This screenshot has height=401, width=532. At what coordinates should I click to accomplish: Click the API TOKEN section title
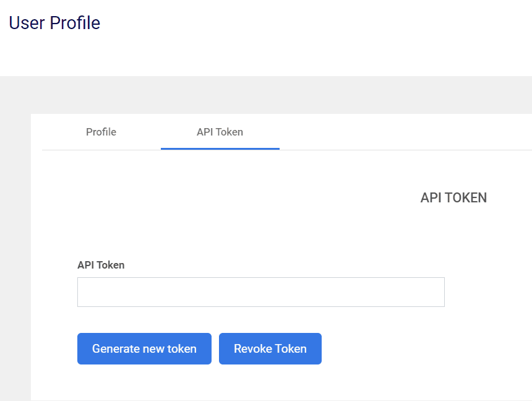click(453, 197)
